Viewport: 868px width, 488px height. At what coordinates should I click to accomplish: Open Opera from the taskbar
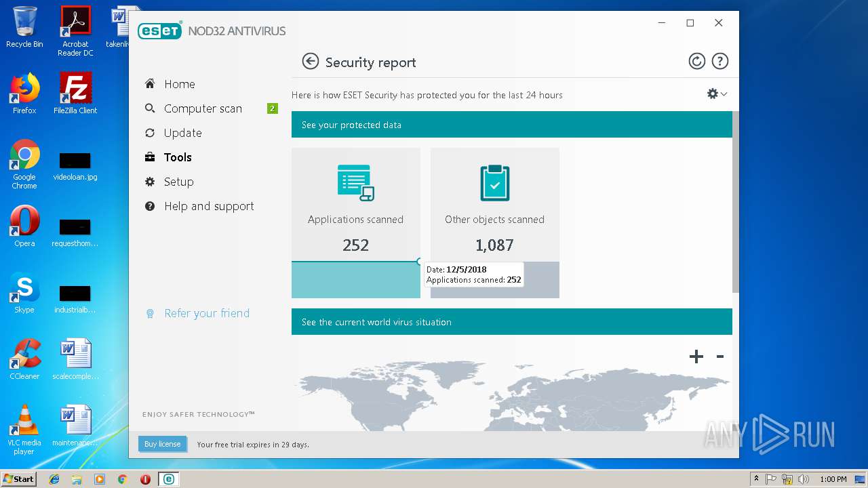point(145,479)
